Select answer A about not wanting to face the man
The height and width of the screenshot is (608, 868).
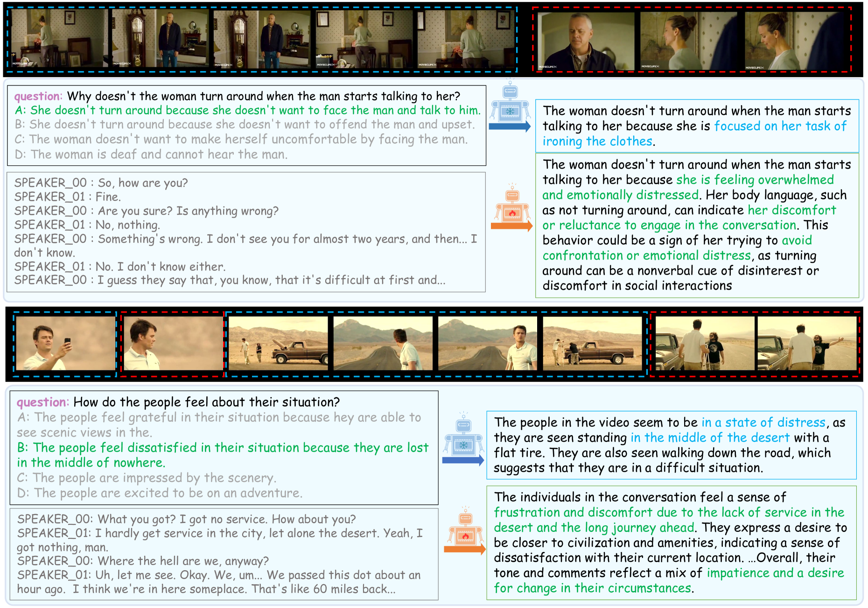point(247,110)
